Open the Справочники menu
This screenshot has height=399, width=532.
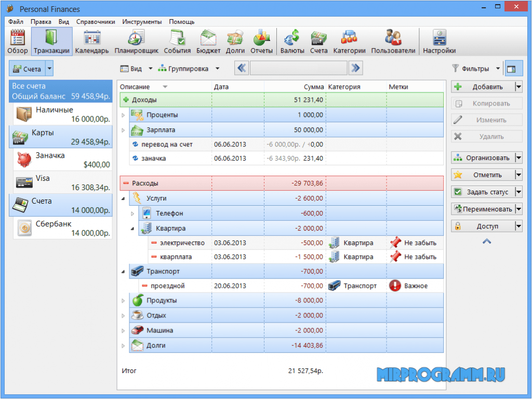click(x=96, y=22)
